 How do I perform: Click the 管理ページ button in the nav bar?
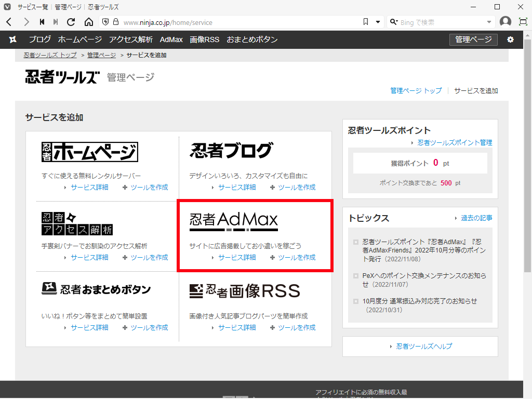point(473,39)
